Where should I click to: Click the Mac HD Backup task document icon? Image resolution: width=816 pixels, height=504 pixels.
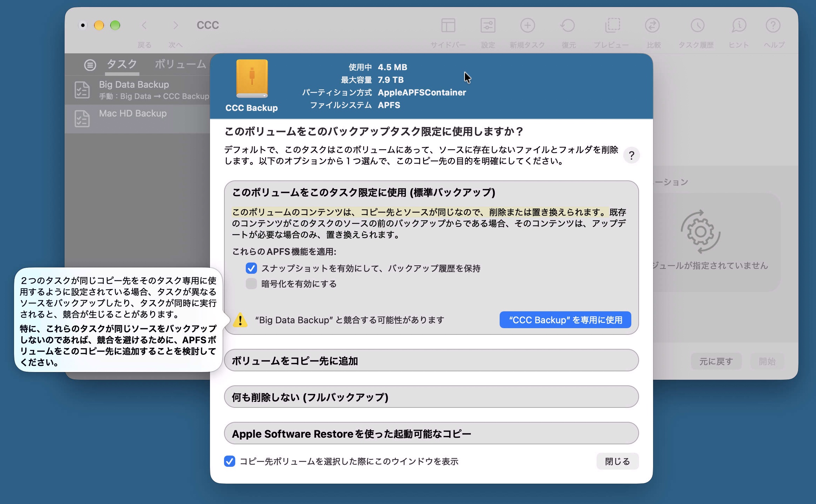pyautogui.click(x=82, y=119)
